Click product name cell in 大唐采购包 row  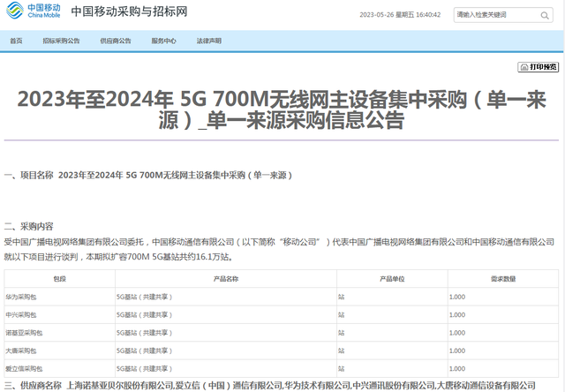pyautogui.click(x=226, y=351)
